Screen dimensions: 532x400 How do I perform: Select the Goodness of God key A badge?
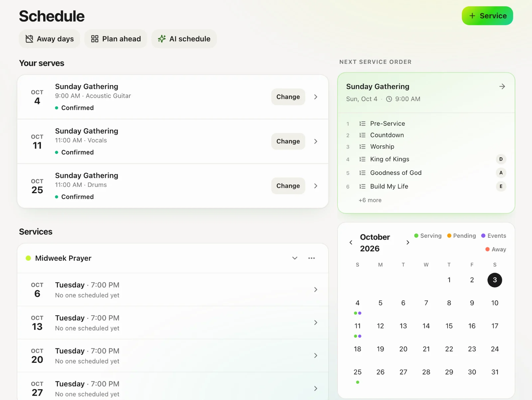click(x=501, y=173)
